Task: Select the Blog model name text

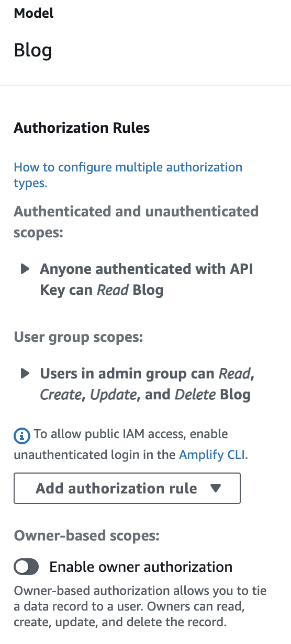Action: pos(33,51)
